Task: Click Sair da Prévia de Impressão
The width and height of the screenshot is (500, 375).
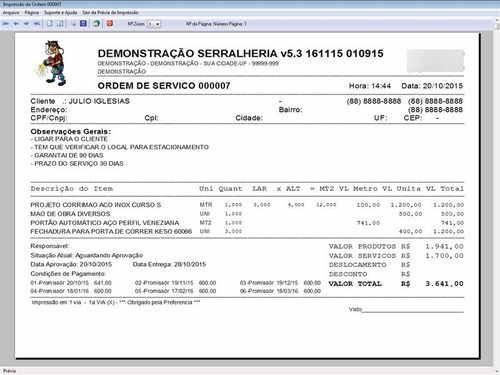Action: tap(110, 13)
